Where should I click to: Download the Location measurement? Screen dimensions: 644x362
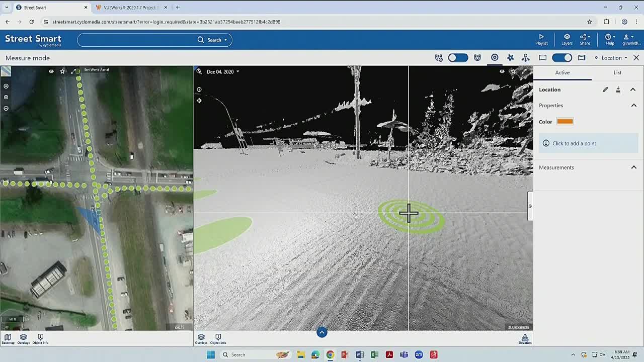coord(618,89)
